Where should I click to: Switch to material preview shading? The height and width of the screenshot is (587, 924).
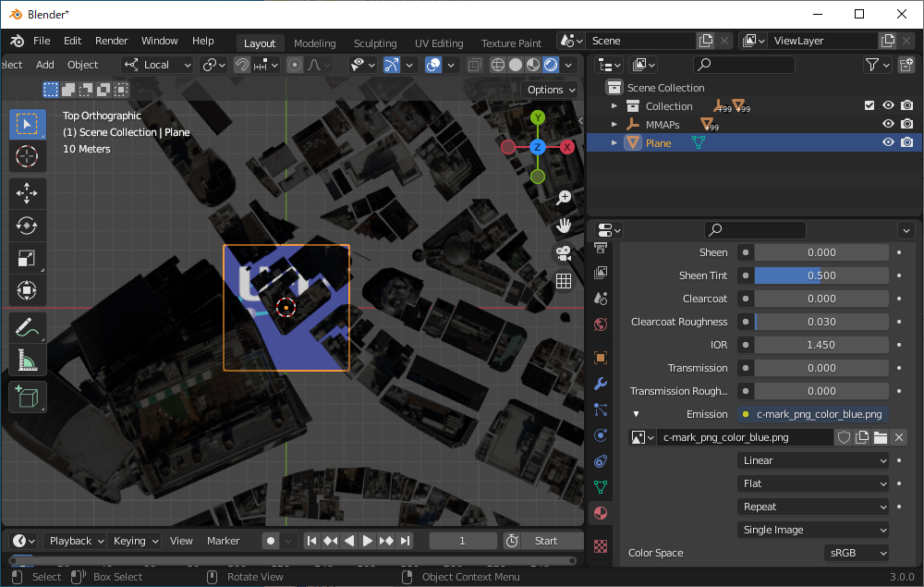click(533, 65)
